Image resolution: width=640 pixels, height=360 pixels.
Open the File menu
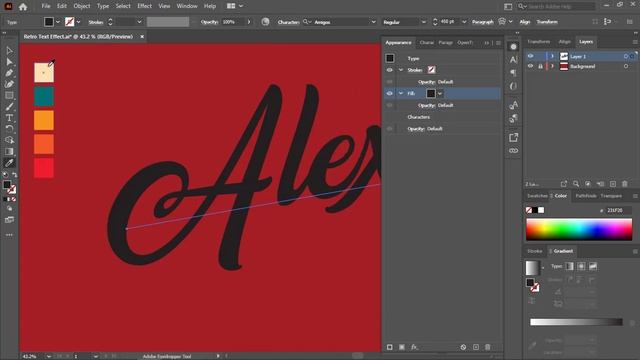46,6
